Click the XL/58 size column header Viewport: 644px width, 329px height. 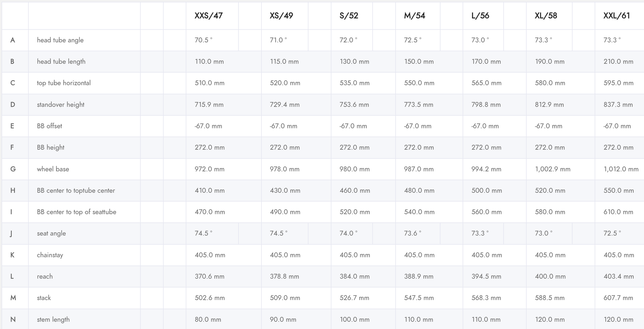pos(546,16)
